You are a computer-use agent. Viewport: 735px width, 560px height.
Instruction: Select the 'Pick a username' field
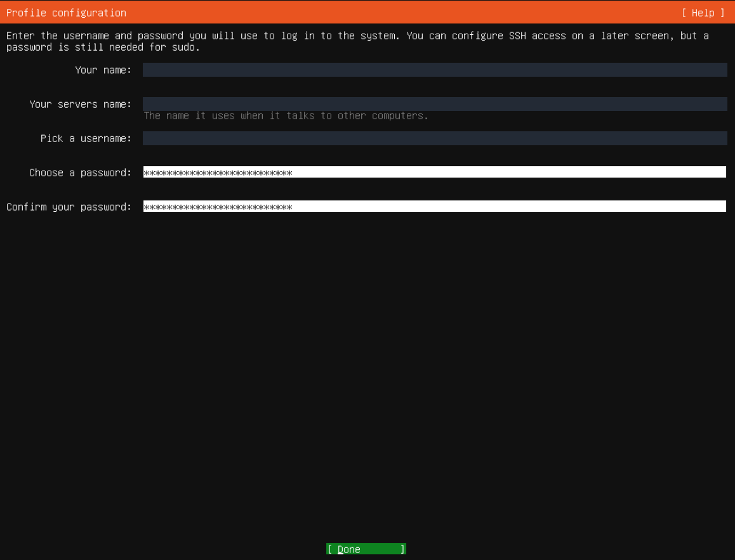(435, 138)
